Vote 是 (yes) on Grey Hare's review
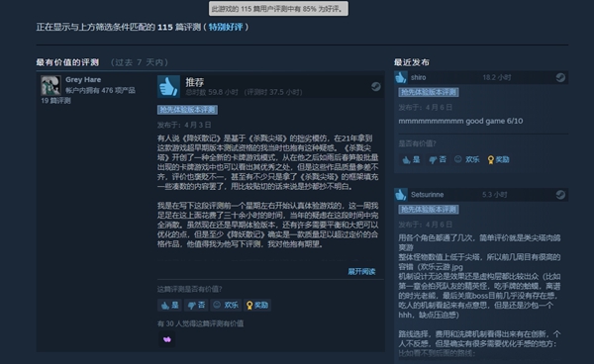The height and width of the screenshot is (364, 594). point(169,305)
